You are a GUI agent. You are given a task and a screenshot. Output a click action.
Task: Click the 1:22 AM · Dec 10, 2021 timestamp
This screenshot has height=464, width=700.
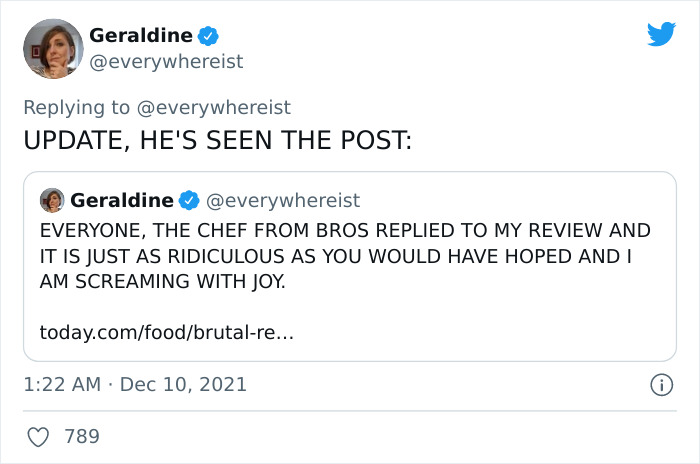(135, 384)
